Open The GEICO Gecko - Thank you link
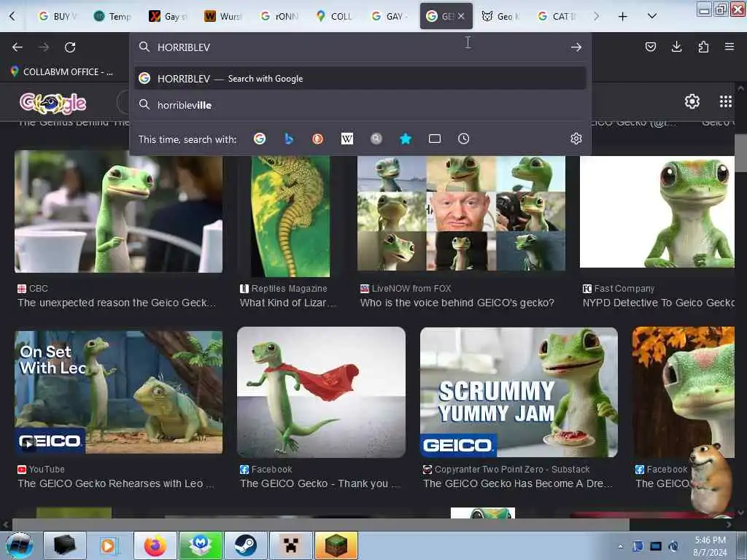This screenshot has height=560, width=747. 320,484
